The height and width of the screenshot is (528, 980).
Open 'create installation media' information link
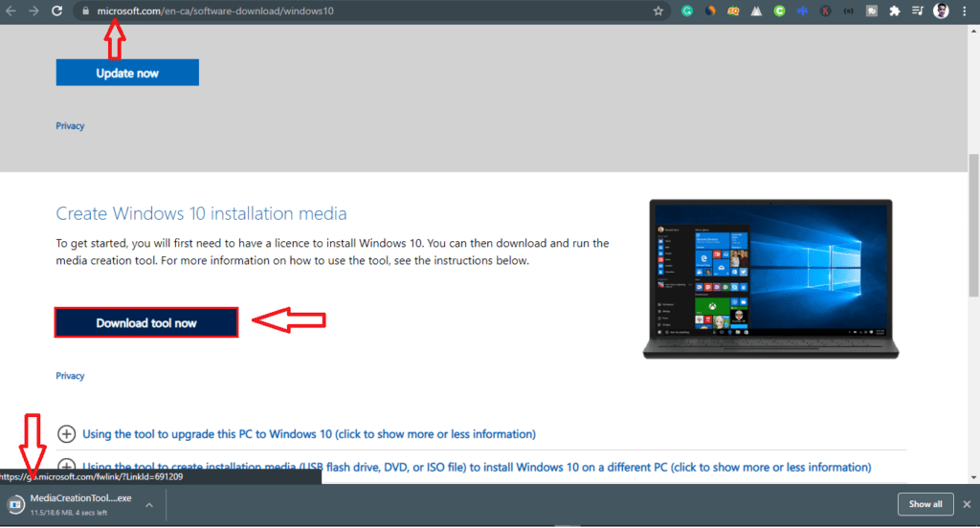tap(477, 467)
